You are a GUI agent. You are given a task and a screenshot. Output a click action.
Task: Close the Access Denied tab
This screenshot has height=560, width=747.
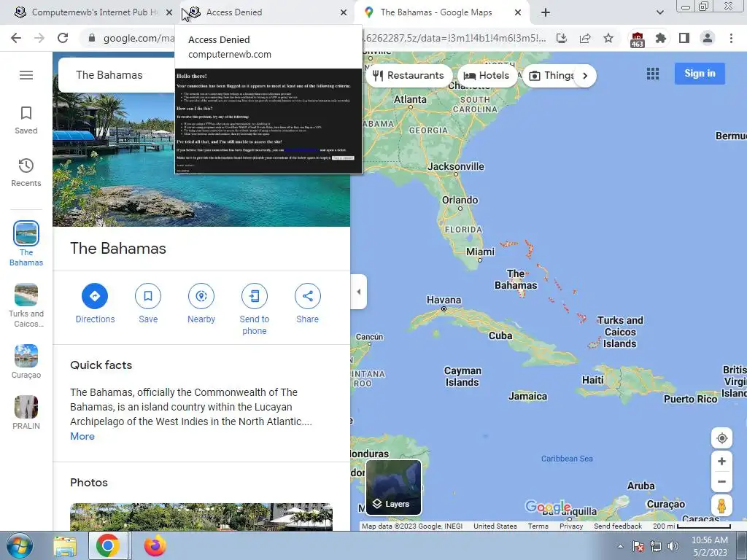click(x=344, y=13)
